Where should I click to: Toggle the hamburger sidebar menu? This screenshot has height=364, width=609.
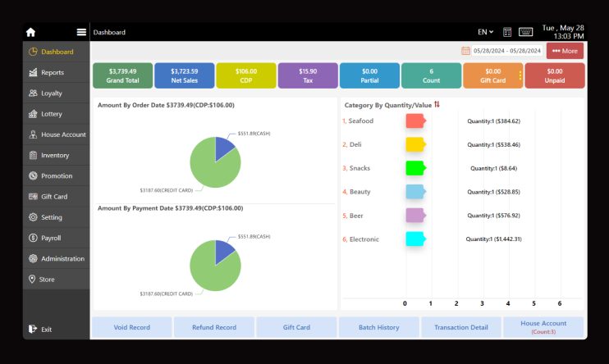[x=81, y=32]
